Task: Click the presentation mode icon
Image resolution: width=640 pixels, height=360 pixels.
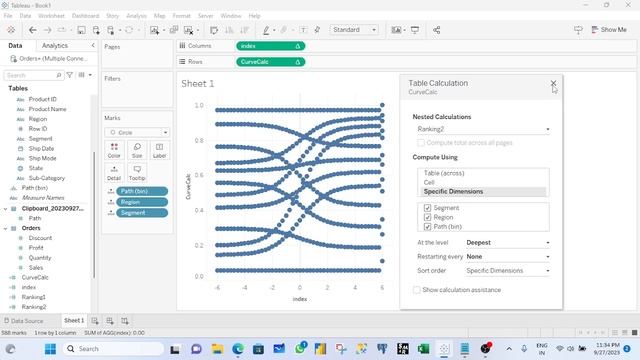Action: point(415,30)
